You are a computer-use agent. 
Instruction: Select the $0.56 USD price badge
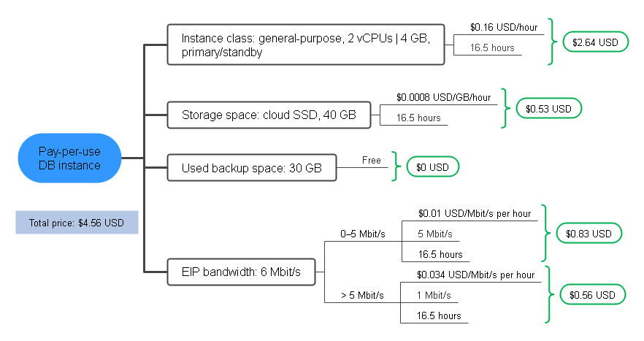click(x=592, y=294)
